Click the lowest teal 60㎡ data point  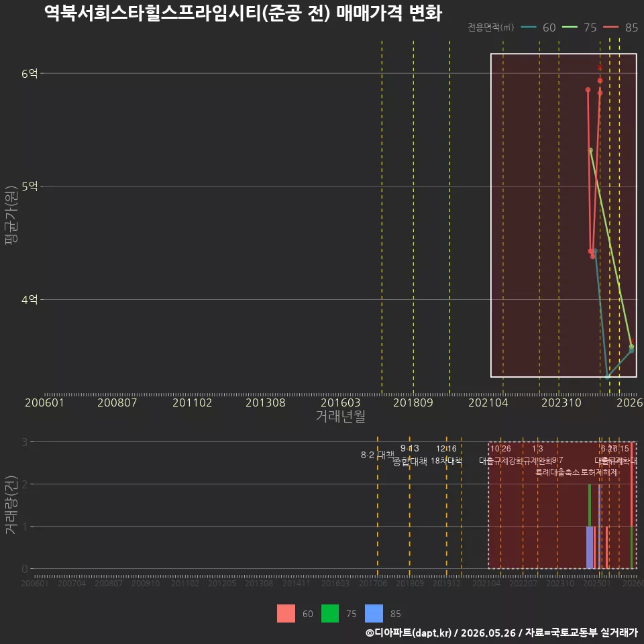click(x=608, y=376)
